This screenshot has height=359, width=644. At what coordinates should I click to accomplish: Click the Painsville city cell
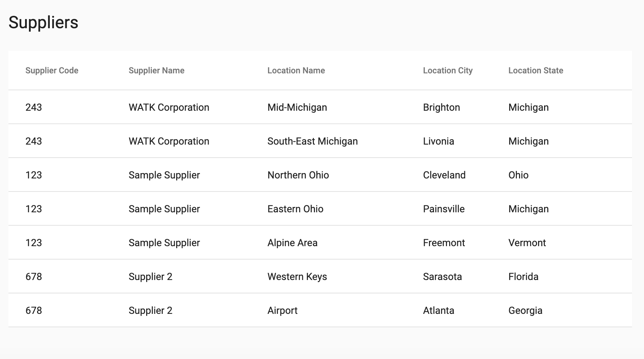[444, 209]
